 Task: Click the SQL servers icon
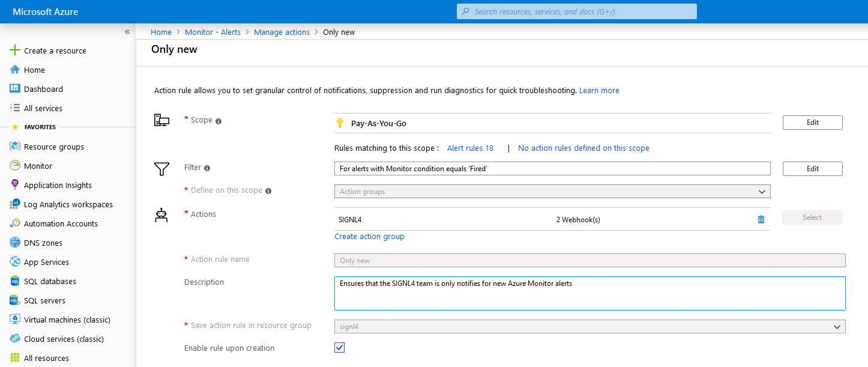(15, 300)
